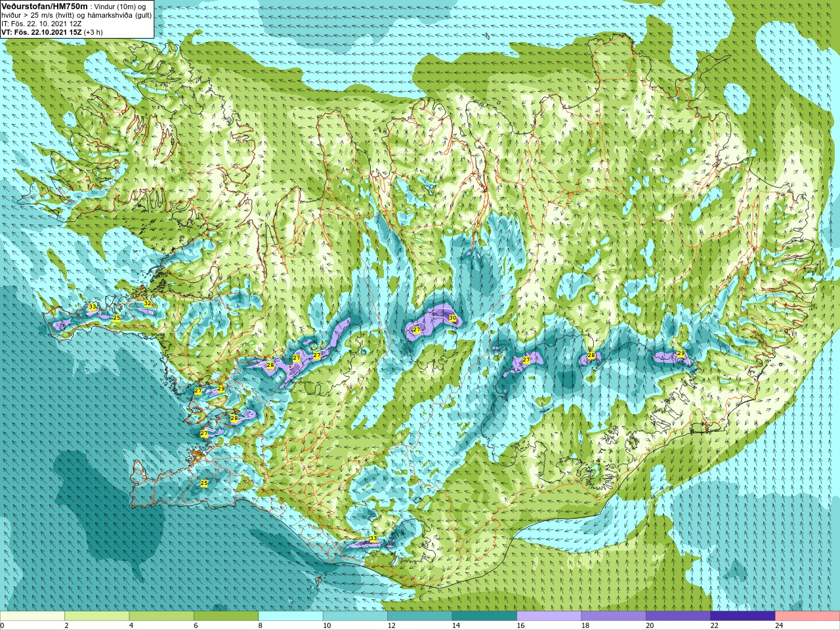
Task: Click the pink above-24 m/s legend swatch
Action: pos(808,616)
